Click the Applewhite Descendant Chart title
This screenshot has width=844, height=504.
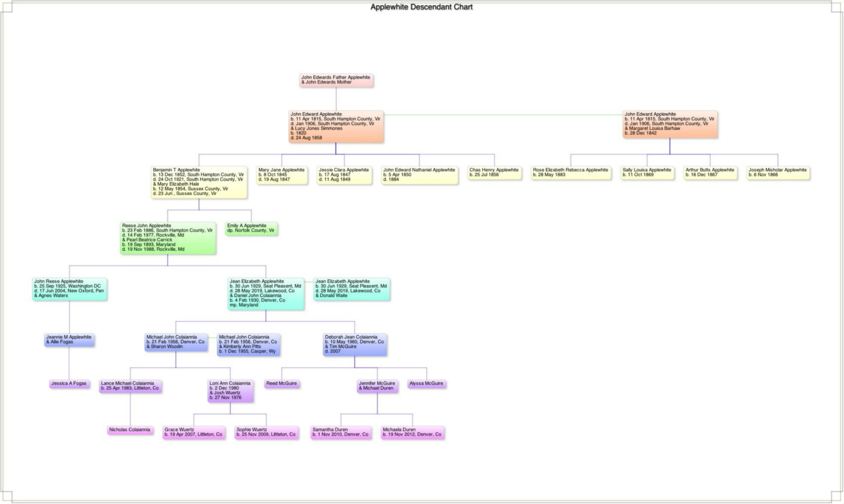pos(421,7)
